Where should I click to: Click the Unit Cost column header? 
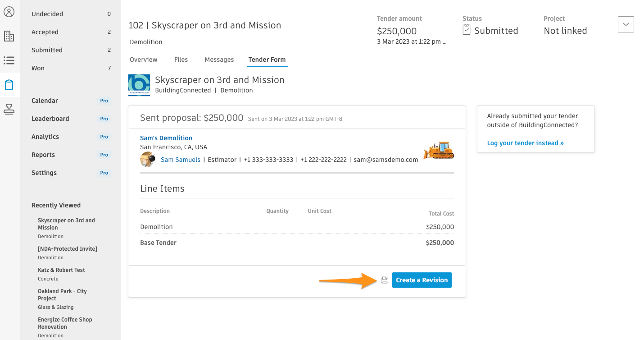(319, 211)
